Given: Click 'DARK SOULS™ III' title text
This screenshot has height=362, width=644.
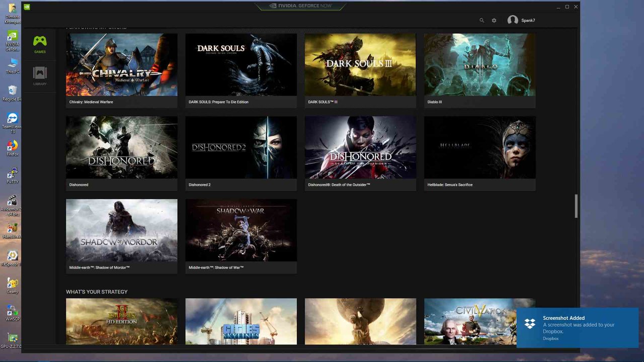Looking at the screenshot, I should [323, 102].
